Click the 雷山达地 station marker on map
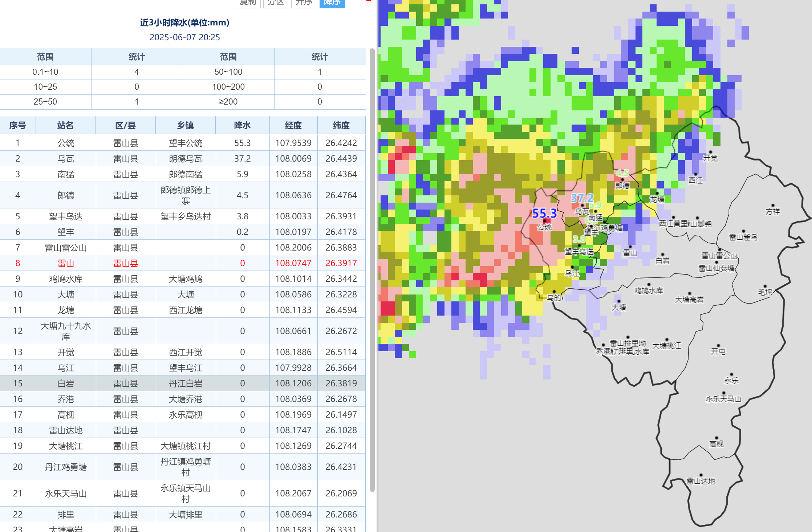The width and height of the screenshot is (812, 532). point(701,475)
